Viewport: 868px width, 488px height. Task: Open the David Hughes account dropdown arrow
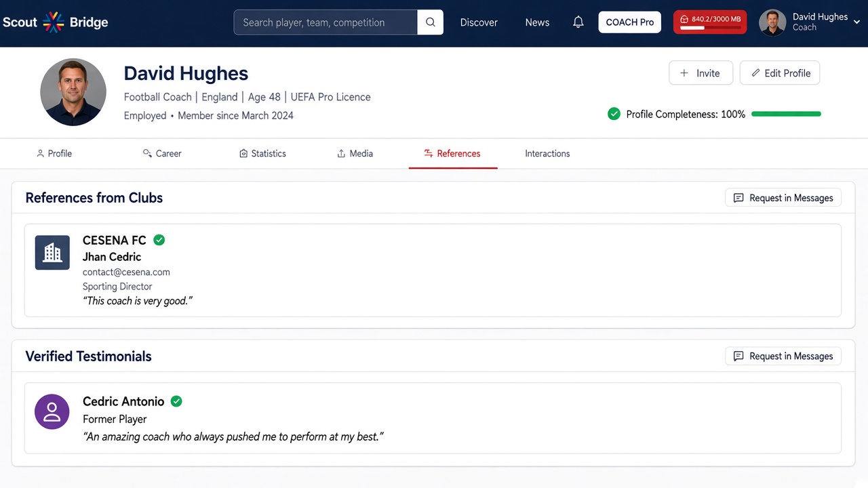click(858, 22)
